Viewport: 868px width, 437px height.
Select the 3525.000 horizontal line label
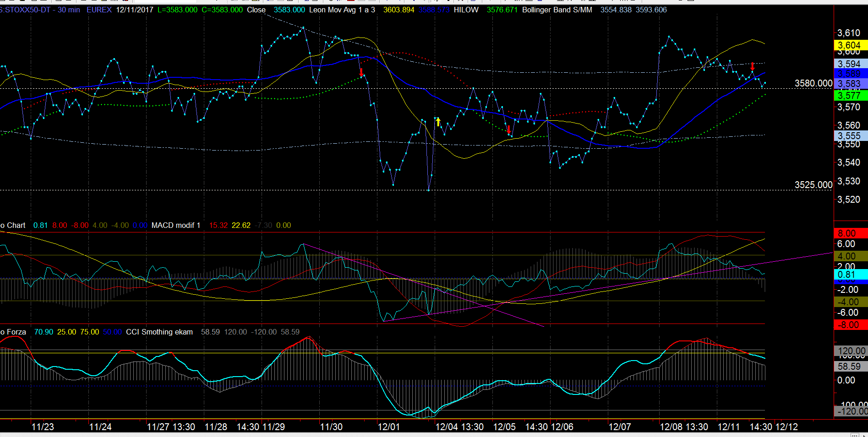[x=813, y=185]
